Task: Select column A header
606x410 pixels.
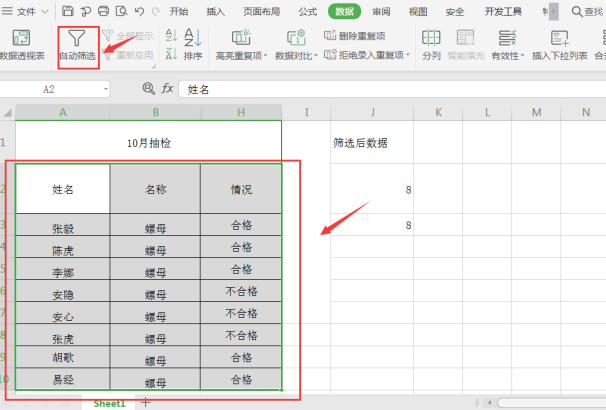Action: [x=63, y=112]
